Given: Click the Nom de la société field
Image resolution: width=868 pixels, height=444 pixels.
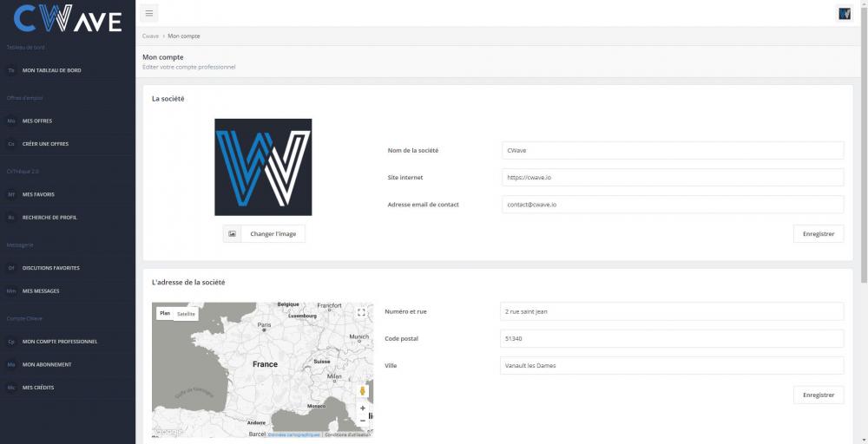Looking at the screenshot, I should (x=673, y=150).
